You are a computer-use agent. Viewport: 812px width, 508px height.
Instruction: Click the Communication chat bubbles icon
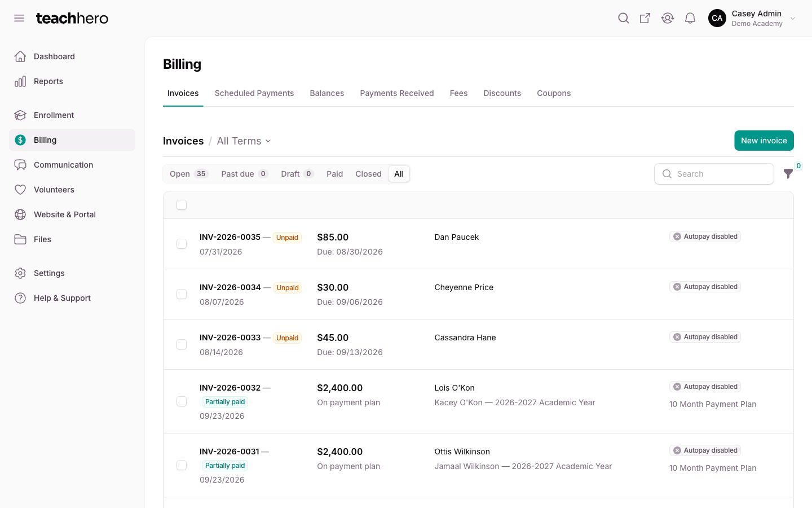[x=20, y=165]
